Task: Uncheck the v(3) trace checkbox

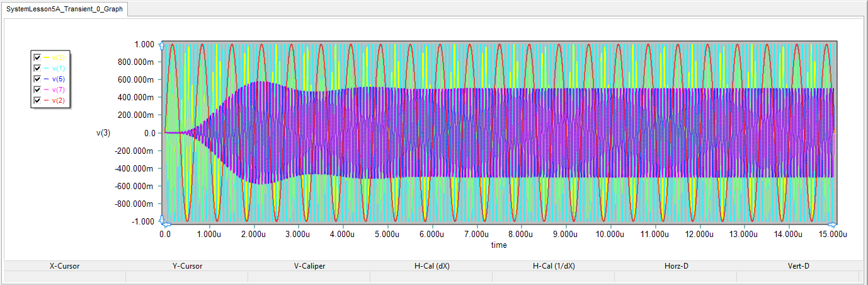Action: pyautogui.click(x=37, y=57)
